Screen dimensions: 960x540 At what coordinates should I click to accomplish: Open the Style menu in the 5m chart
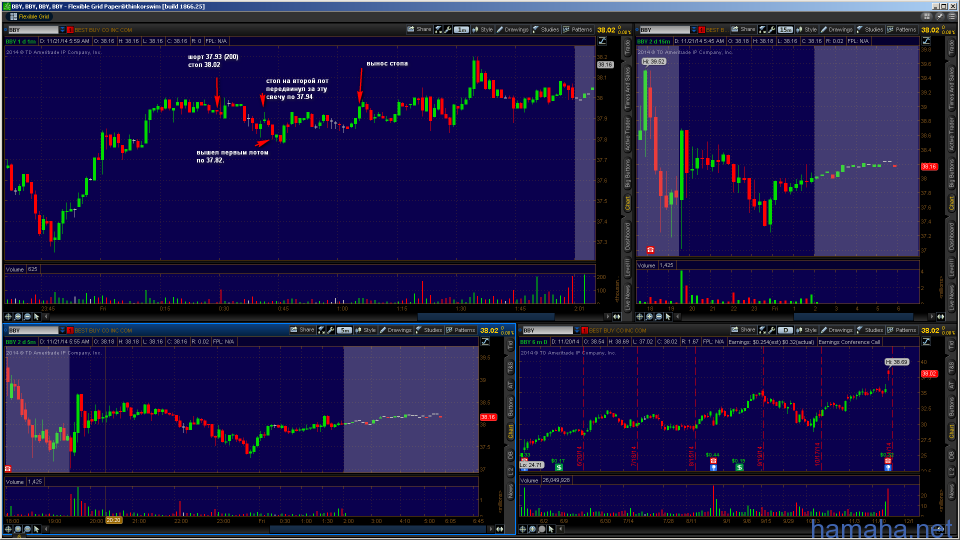coord(366,330)
